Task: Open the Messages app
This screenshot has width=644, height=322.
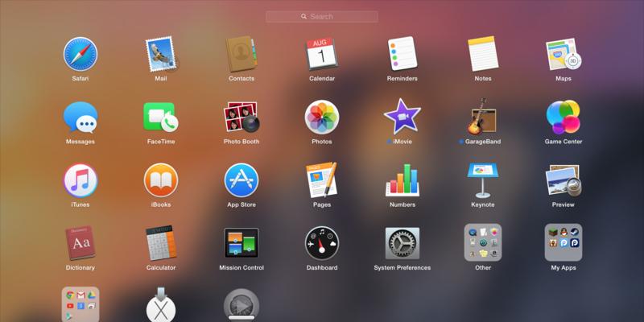Action: click(80, 118)
